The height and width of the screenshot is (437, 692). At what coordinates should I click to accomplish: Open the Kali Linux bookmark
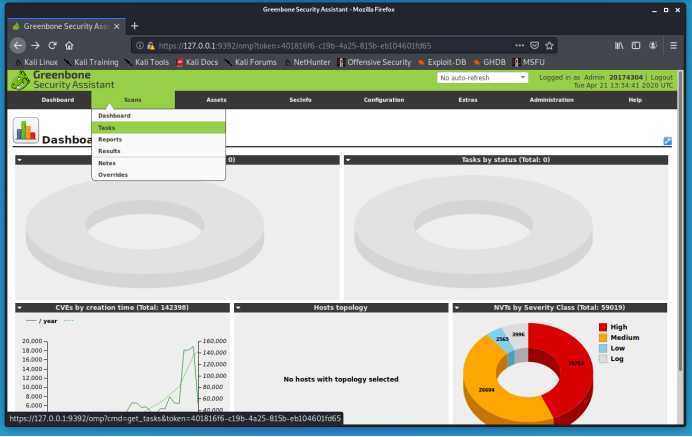tap(36, 62)
